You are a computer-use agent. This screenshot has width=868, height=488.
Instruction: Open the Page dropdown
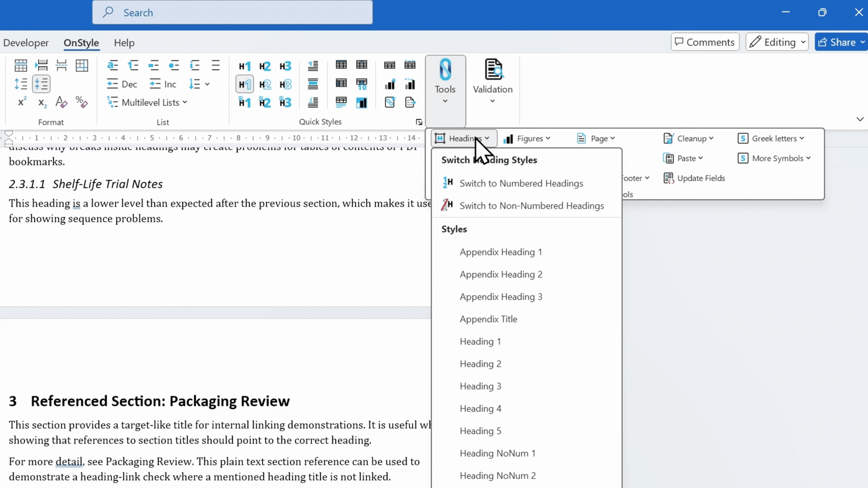point(596,138)
